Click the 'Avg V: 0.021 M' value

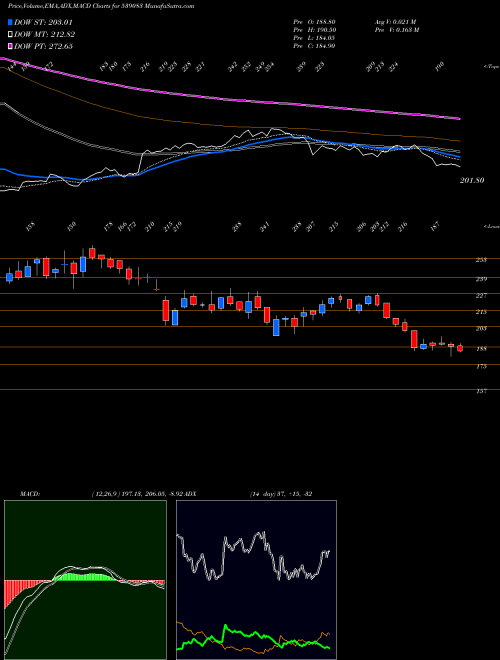[x=395, y=22]
